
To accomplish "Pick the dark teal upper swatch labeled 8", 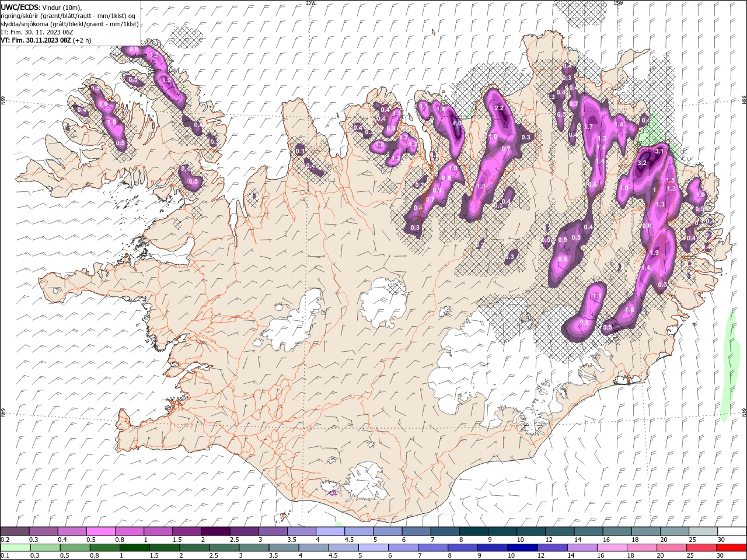I will [x=473, y=531].
